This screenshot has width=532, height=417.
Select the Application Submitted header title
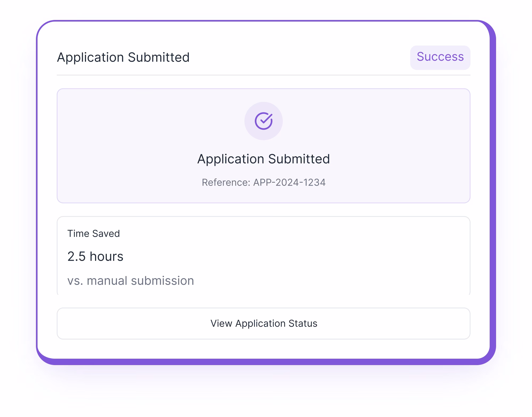(x=123, y=57)
